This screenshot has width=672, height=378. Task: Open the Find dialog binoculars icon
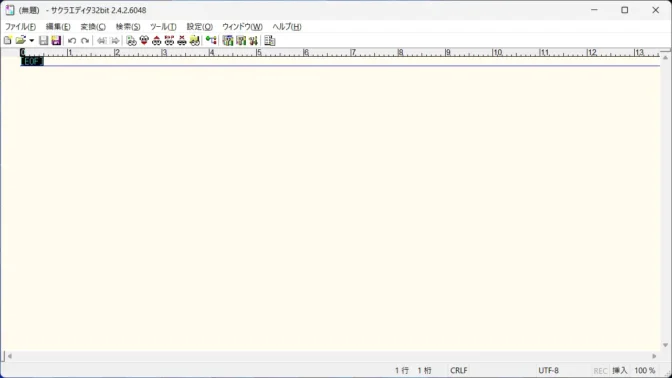131,41
